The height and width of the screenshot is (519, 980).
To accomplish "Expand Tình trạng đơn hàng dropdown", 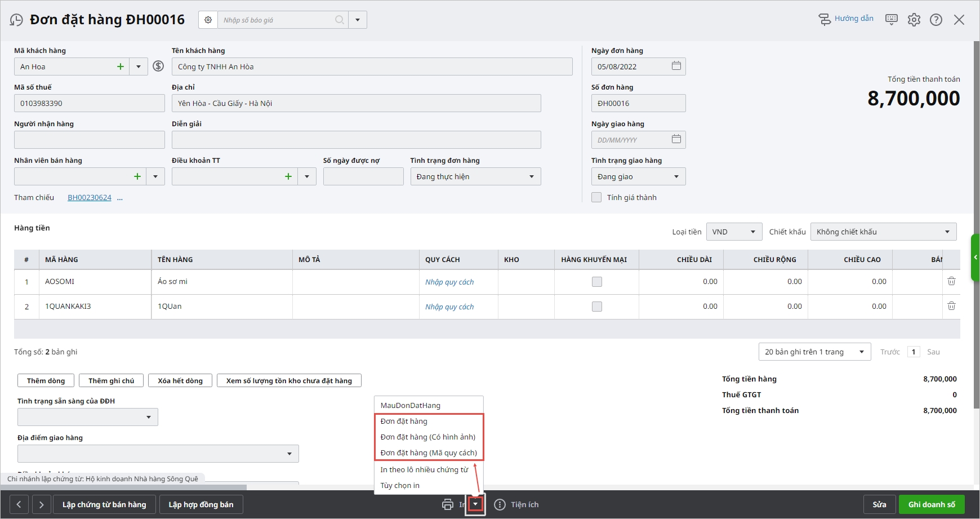I will pos(531,176).
